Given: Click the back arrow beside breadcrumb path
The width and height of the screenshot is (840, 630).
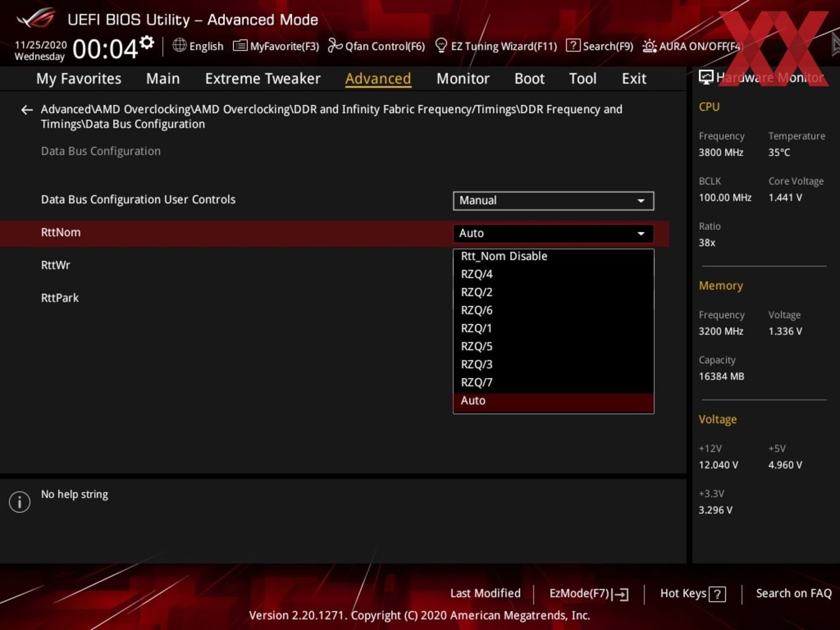Looking at the screenshot, I should click(x=27, y=110).
